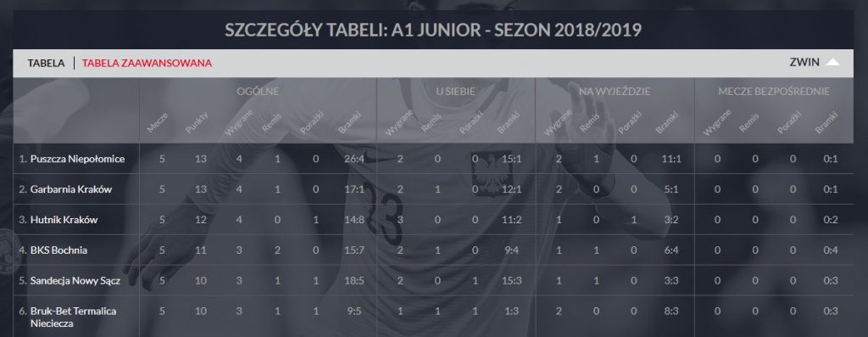868x337 pixels.
Task: Select the NA WYJEŹDZIE column group header
Action: point(615,92)
